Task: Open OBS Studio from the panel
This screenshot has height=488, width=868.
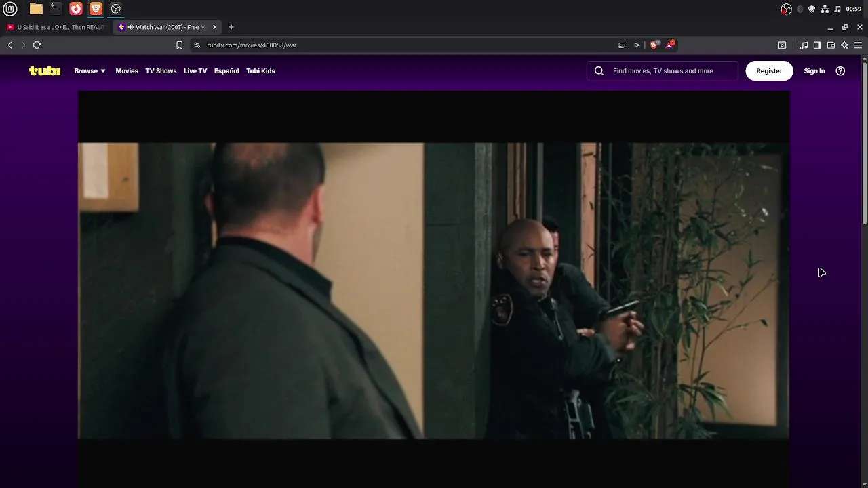Action: coord(116,9)
